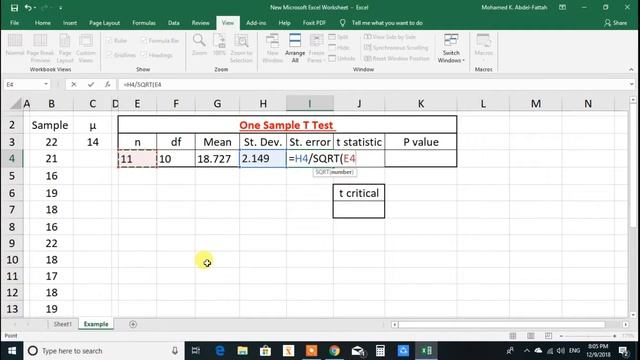Screen dimensions: 640x360
Task: Open File Explorer from the taskbar
Action: pos(242,351)
